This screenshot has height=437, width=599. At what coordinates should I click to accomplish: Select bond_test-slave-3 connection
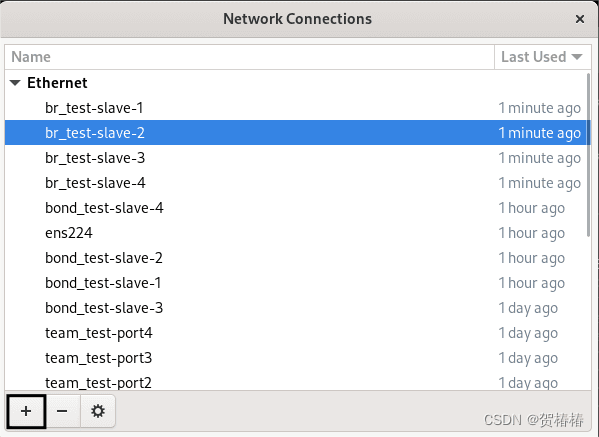click(295, 308)
